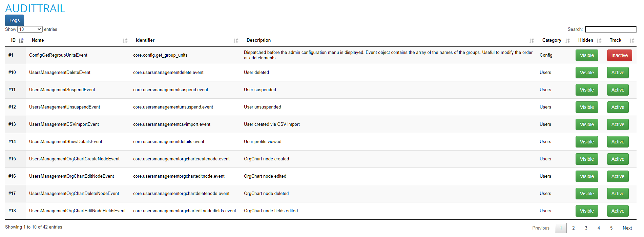Open the Show entries dropdown

[30, 29]
